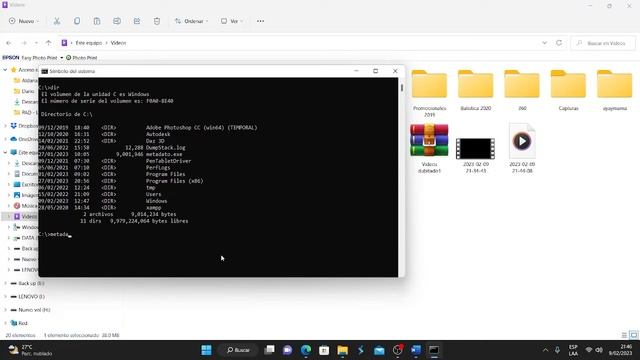Expand the Dropbox tree node
640x360 pixels.
point(5,126)
